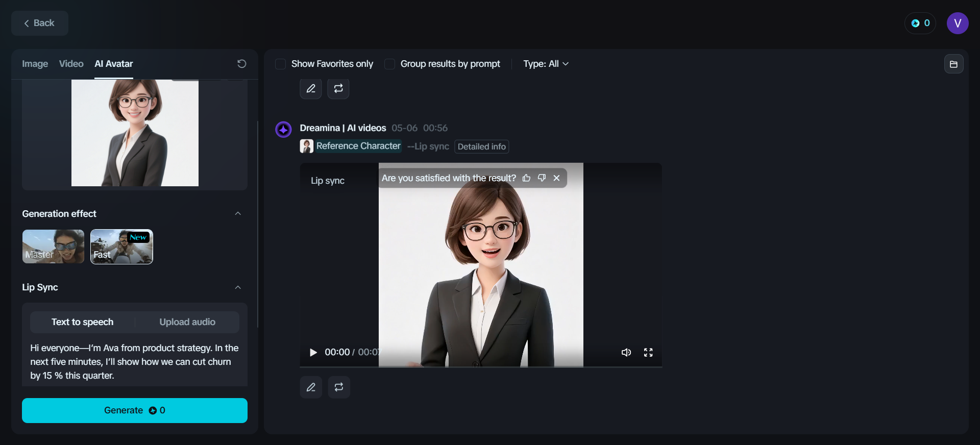Choose the Master generation effect
The height and width of the screenshot is (445, 980).
click(53, 246)
